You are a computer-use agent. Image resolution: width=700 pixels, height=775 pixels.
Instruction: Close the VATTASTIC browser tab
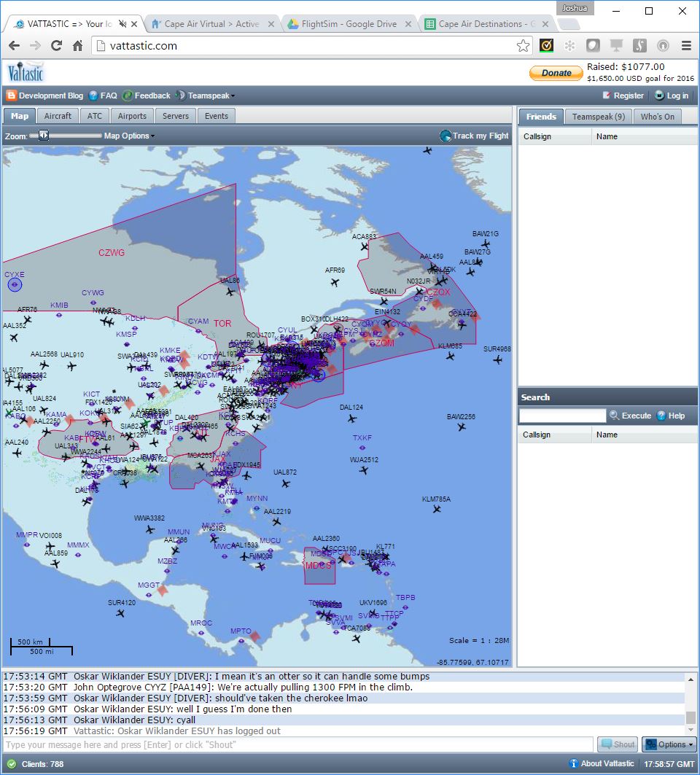point(134,24)
